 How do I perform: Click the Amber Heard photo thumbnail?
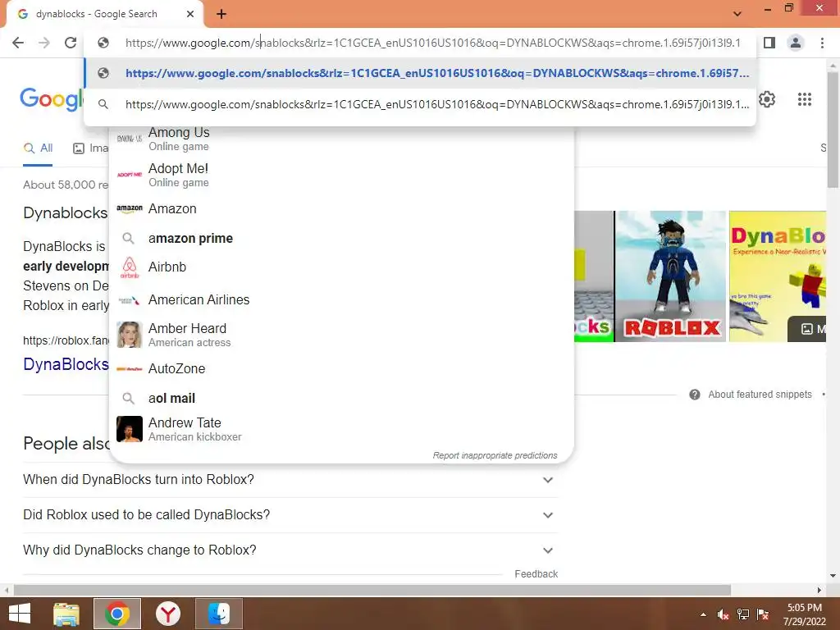pyautogui.click(x=130, y=335)
